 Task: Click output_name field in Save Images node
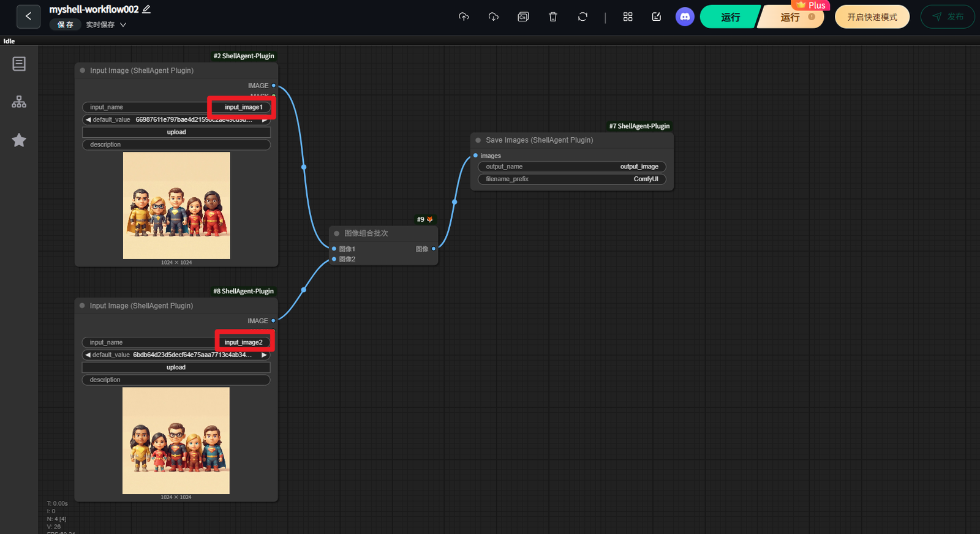[572, 167]
